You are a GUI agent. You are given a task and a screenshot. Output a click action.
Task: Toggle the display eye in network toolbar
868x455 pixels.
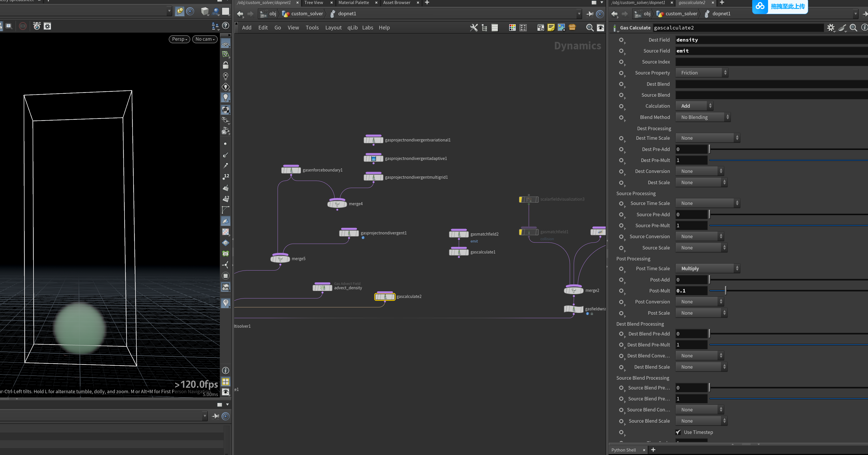pos(601,28)
